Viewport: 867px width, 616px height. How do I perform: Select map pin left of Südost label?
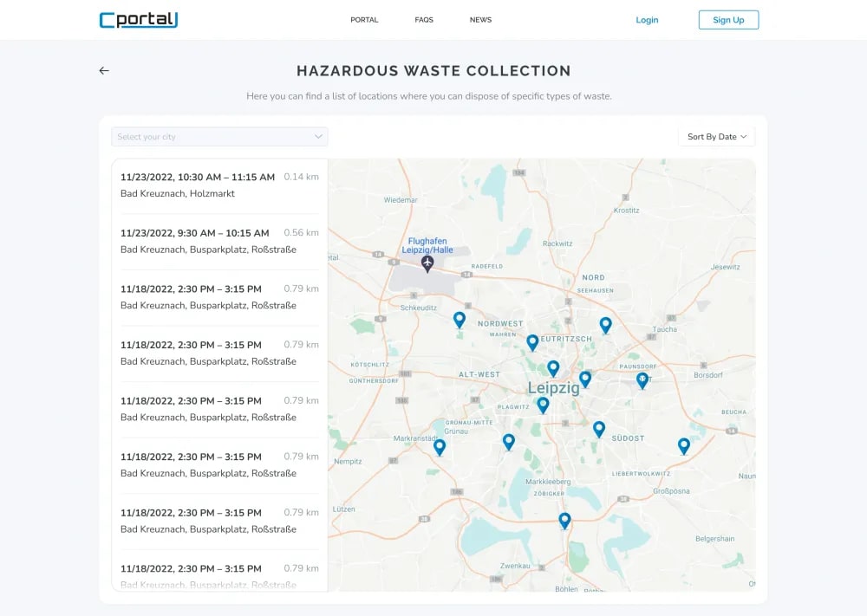tap(599, 430)
